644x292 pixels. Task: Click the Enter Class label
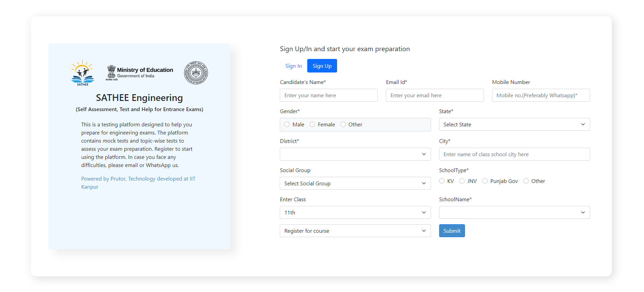click(x=293, y=199)
